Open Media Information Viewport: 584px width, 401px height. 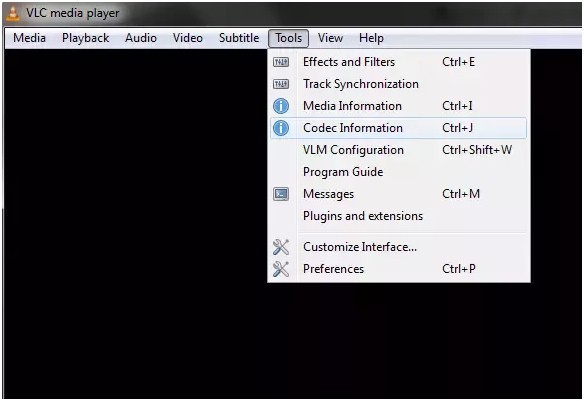(399, 106)
